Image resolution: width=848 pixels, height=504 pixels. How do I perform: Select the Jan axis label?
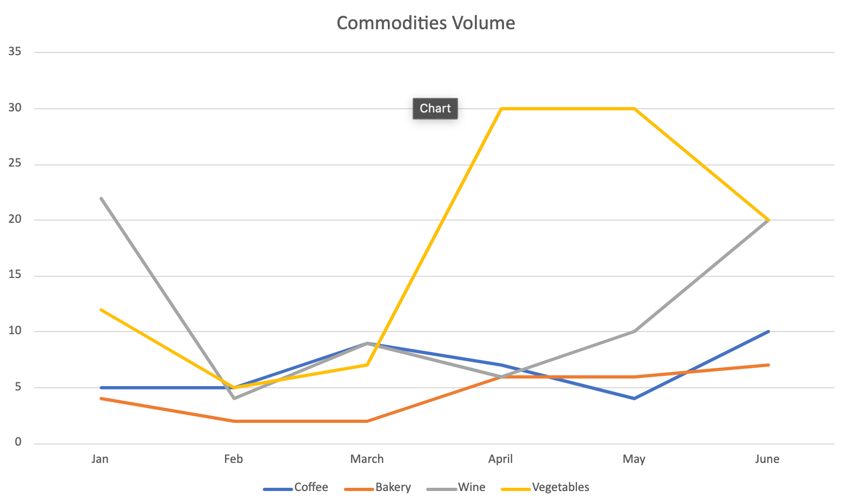pos(100,459)
